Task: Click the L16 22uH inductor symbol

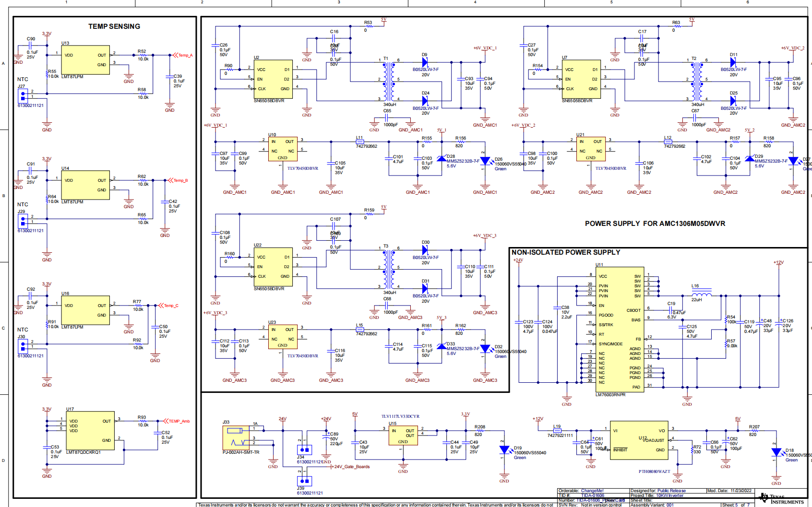Action: (x=701, y=294)
